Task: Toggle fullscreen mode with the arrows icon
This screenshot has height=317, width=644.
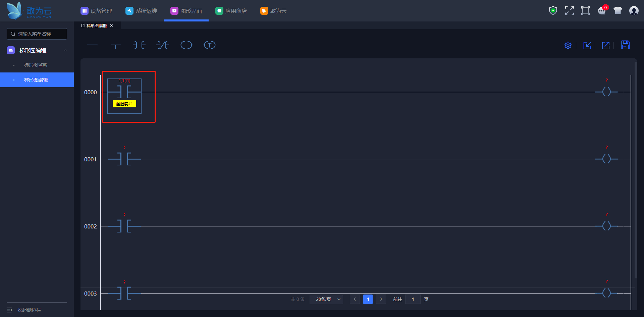Action: (569, 11)
